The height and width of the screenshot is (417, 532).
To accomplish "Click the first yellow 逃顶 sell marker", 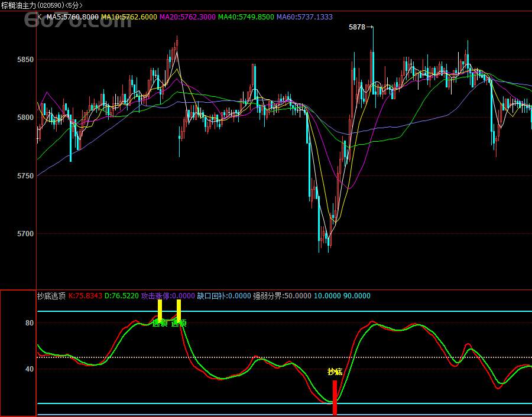I will tap(160, 310).
